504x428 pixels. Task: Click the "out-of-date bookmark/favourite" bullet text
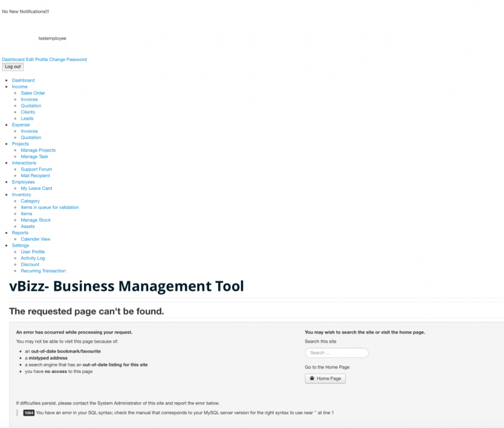pos(63,351)
